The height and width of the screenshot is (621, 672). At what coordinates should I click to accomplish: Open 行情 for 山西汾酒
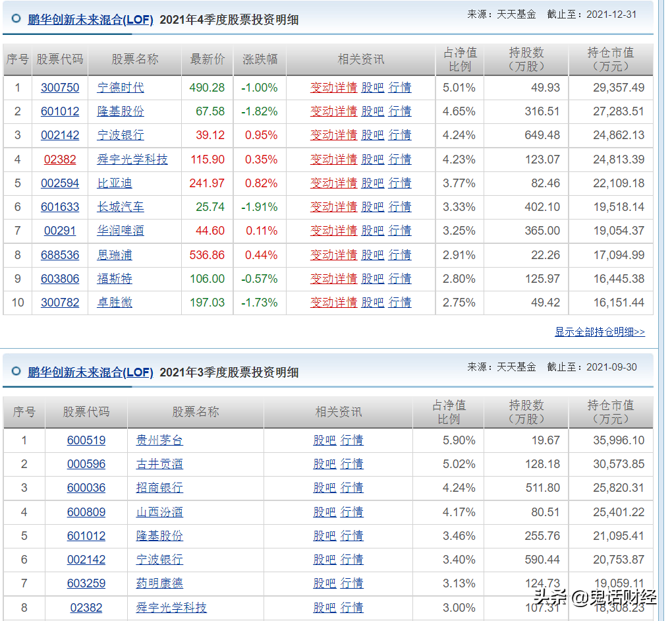tap(352, 512)
